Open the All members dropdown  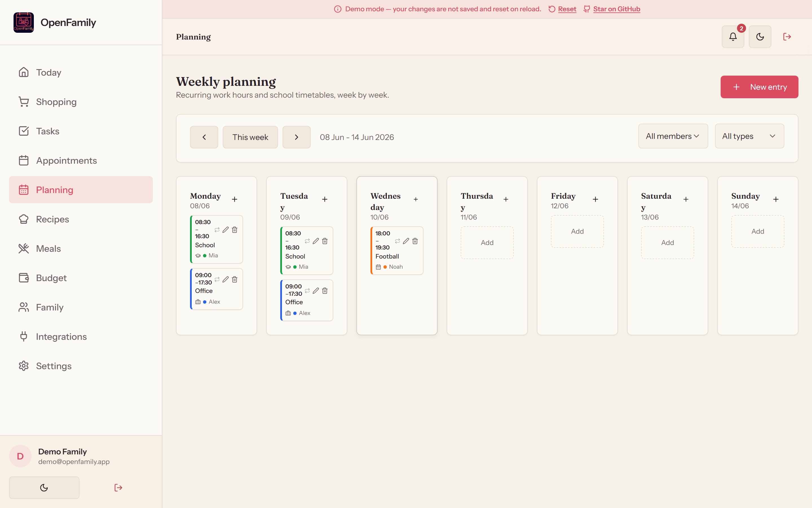pyautogui.click(x=673, y=136)
